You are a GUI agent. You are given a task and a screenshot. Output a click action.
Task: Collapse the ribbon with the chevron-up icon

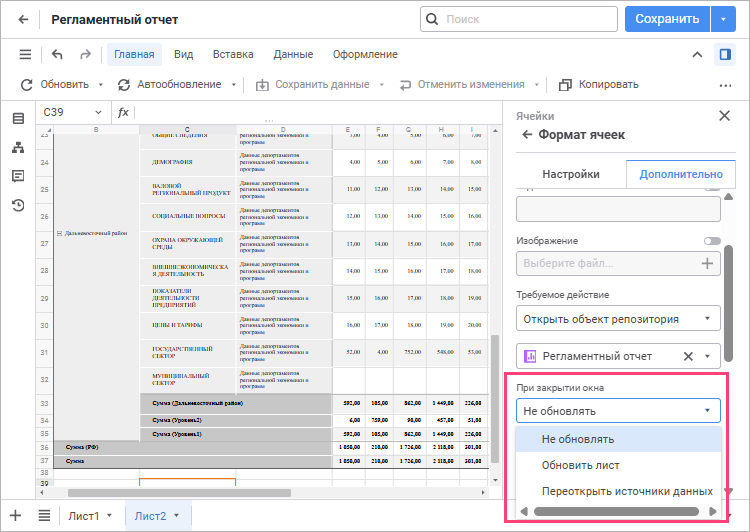click(697, 55)
